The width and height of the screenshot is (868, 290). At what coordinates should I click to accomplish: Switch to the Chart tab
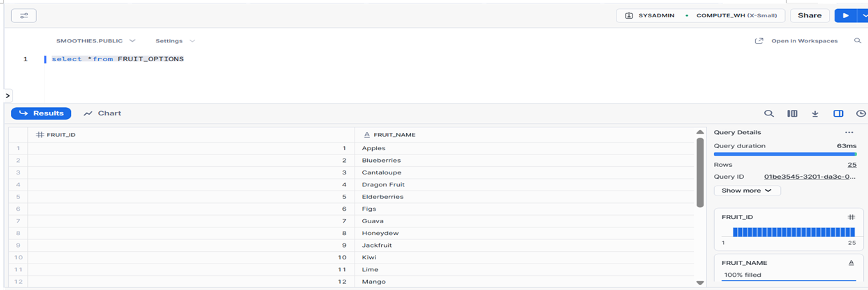(102, 113)
